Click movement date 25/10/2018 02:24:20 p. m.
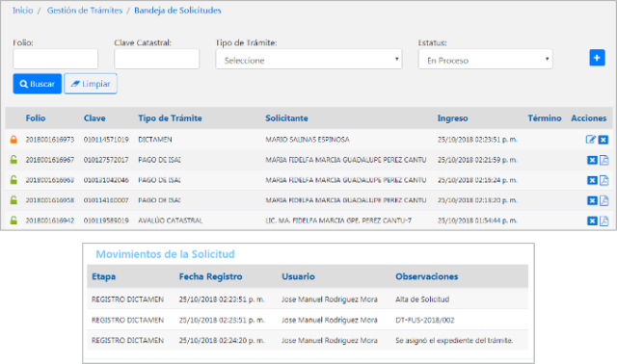This screenshot has width=617, height=364. pos(222,341)
